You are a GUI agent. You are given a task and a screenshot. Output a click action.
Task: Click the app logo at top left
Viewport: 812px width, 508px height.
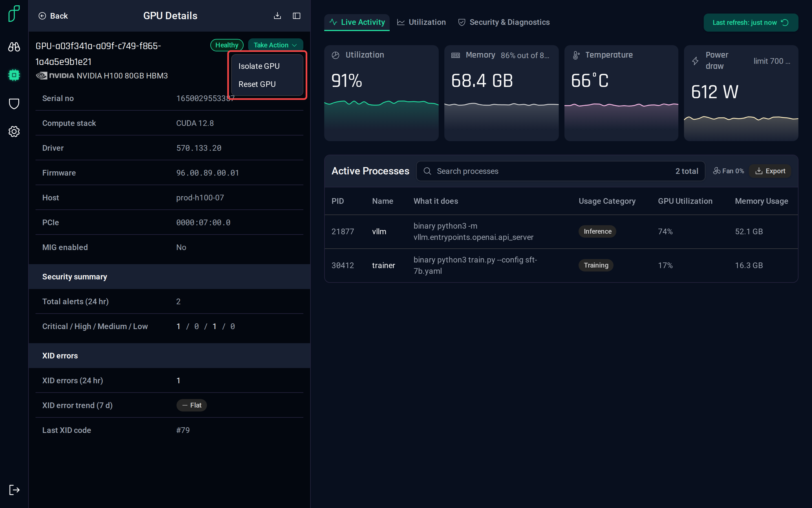click(14, 14)
